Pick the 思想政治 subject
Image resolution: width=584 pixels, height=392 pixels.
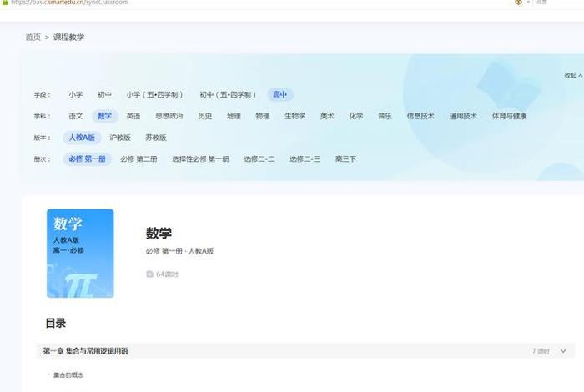[x=169, y=116]
